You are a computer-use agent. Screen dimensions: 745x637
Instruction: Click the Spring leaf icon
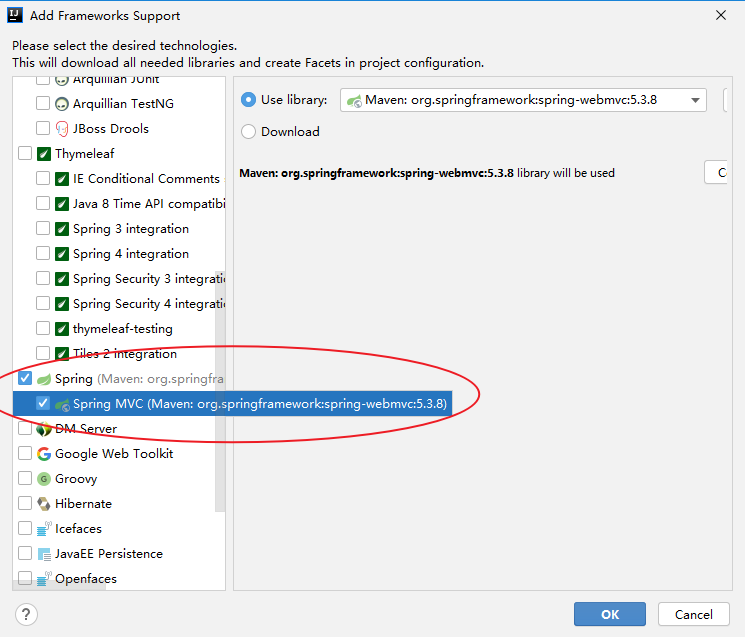point(44,379)
